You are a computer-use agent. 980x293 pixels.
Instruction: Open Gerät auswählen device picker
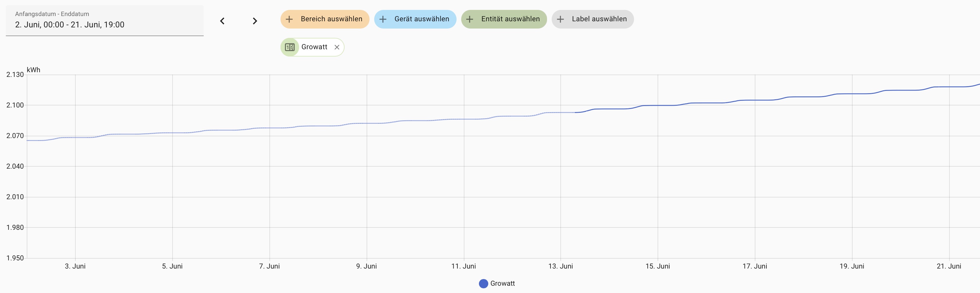[422, 19]
